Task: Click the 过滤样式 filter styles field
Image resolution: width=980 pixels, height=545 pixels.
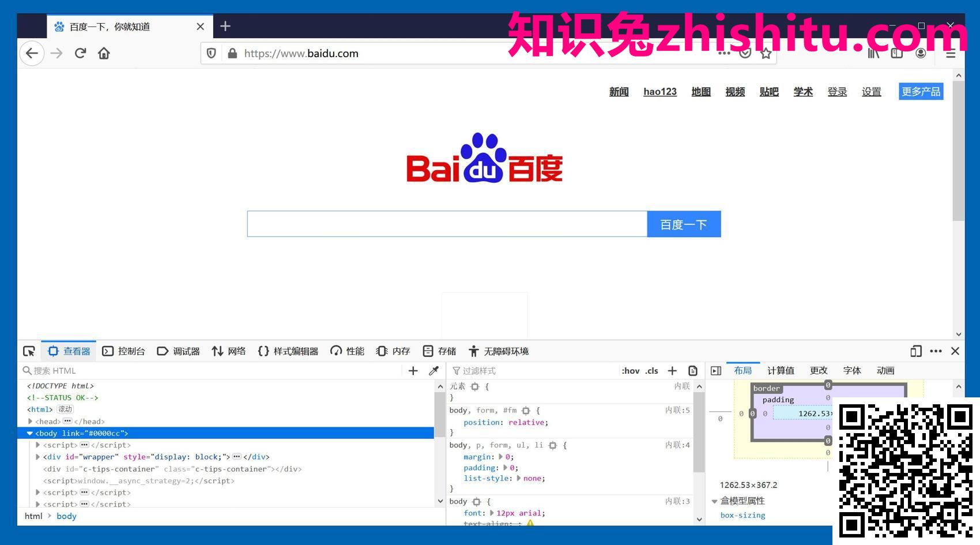Action: pyautogui.click(x=533, y=371)
